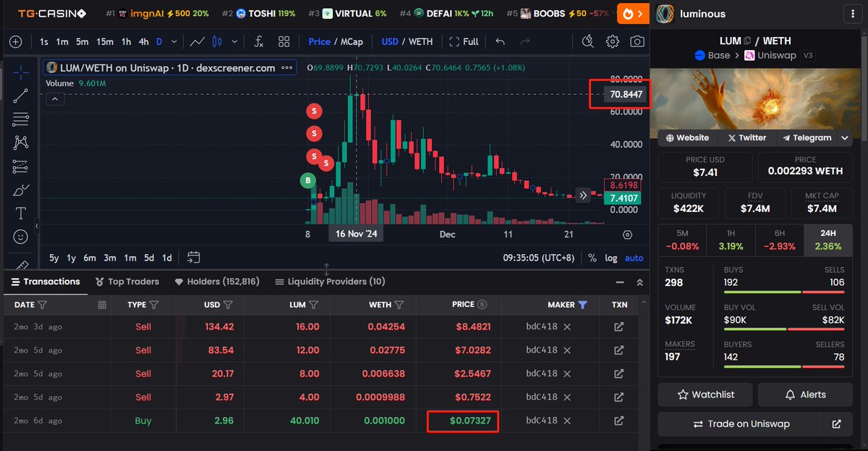
Task: Select the position forecasting tool
Action: tap(20, 167)
